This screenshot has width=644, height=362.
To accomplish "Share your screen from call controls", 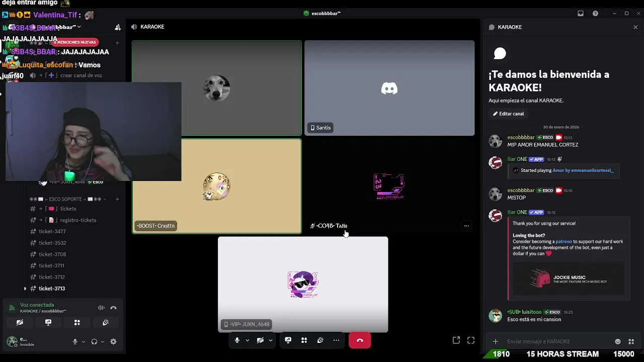I will (x=288, y=340).
